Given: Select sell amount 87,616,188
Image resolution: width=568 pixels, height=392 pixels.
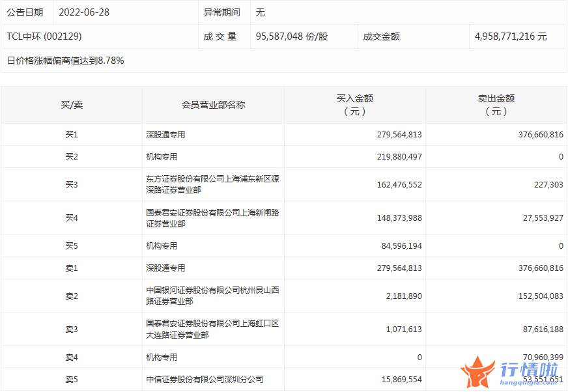Looking at the screenshot, I should pyautogui.click(x=543, y=329).
